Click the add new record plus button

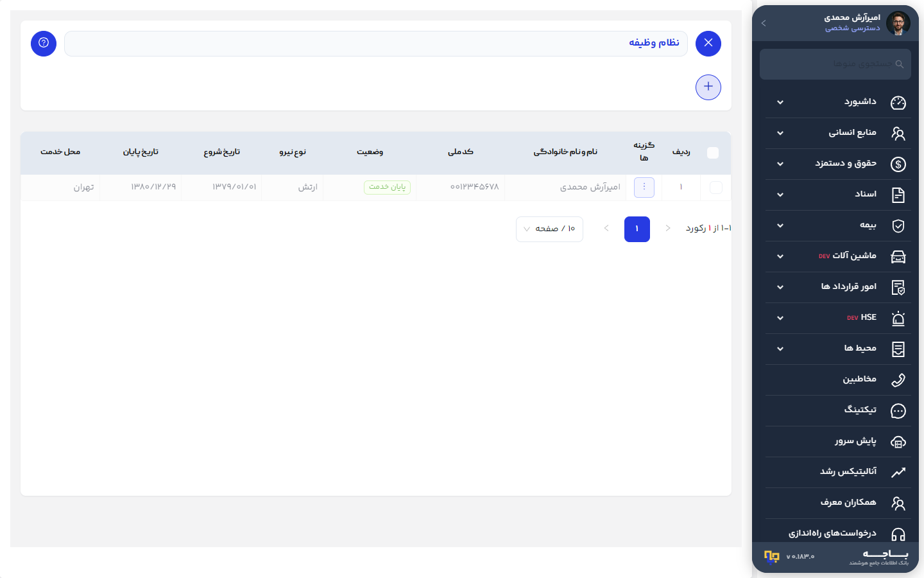click(x=708, y=87)
